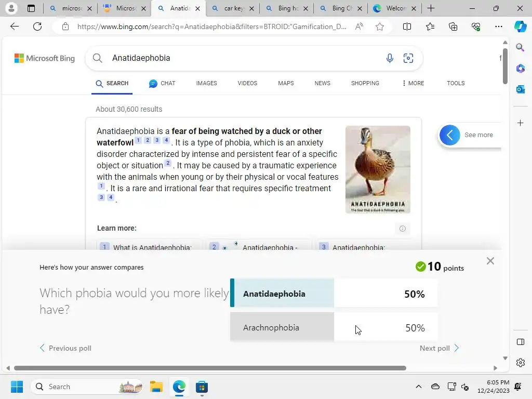Refresh the current Bing page
This screenshot has width=532, height=399.
37,26
